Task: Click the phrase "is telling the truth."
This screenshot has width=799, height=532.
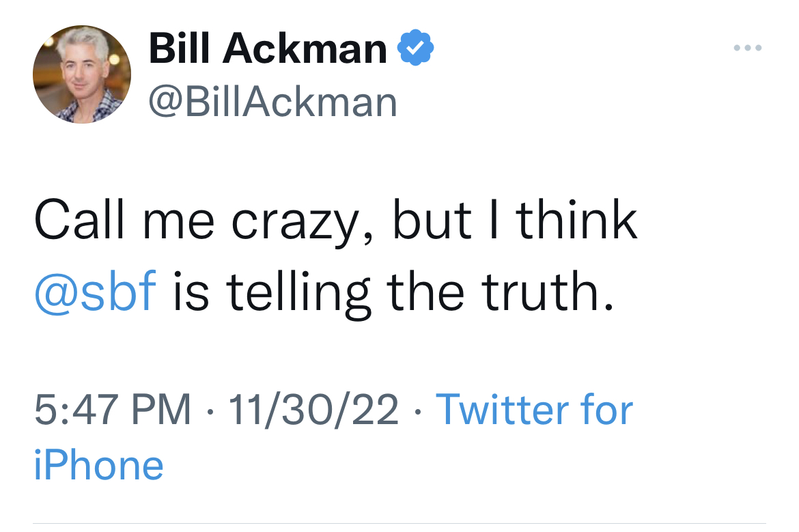Action: coord(389,290)
